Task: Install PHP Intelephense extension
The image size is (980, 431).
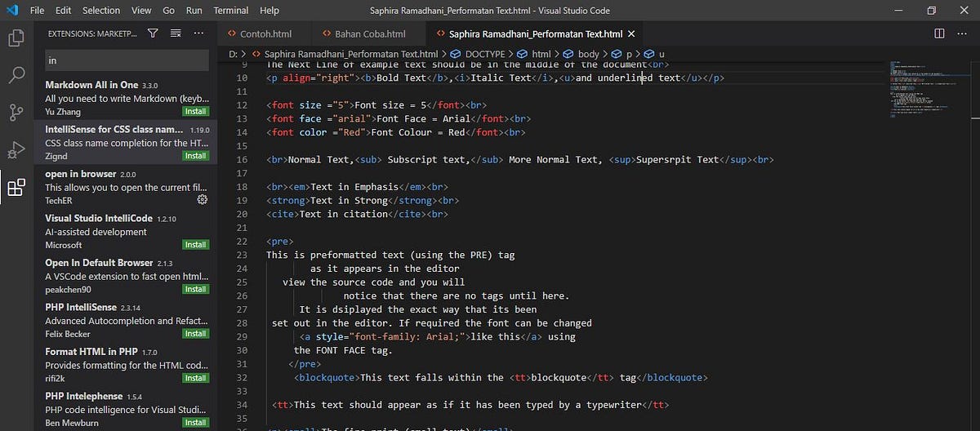Action: 195,422
